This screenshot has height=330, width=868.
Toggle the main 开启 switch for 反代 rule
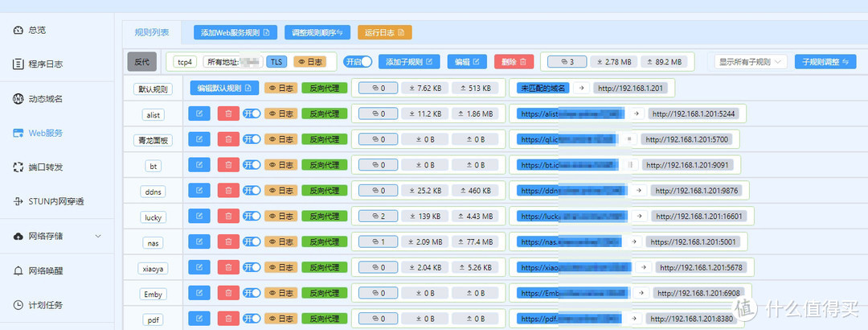[358, 61]
